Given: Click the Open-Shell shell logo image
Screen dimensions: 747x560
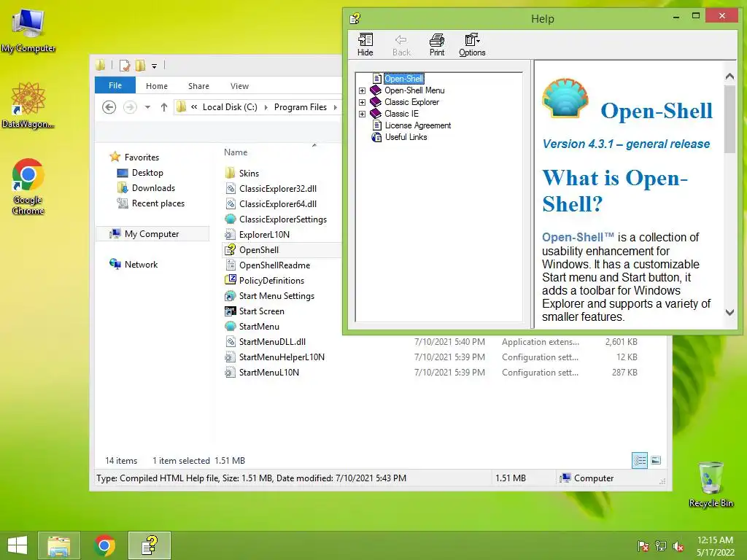Looking at the screenshot, I should coord(565,98).
